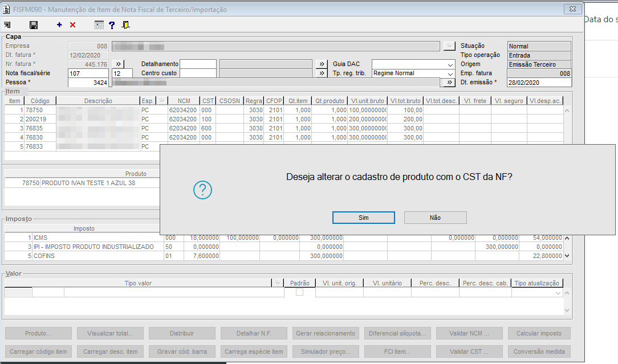Screen dimensions: 618x364
Task: Open the calendar grid toolbar icon
Action: pyautogui.click(x=99, y=25)
